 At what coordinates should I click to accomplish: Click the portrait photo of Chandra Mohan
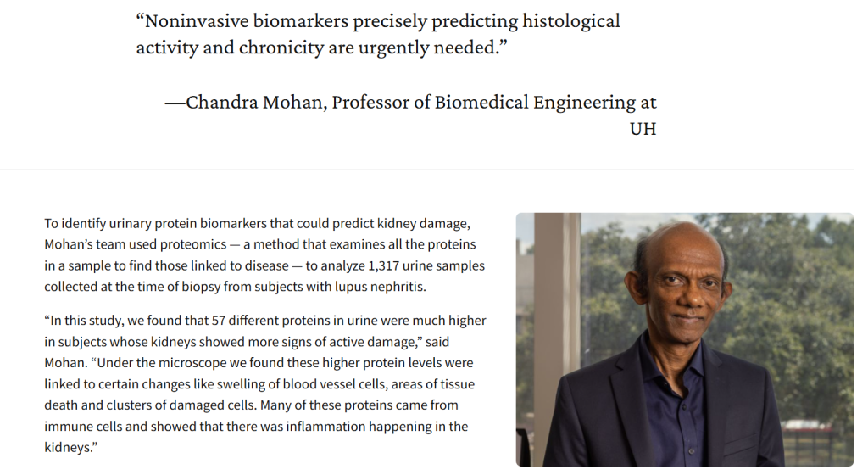(x=684, y=339)
